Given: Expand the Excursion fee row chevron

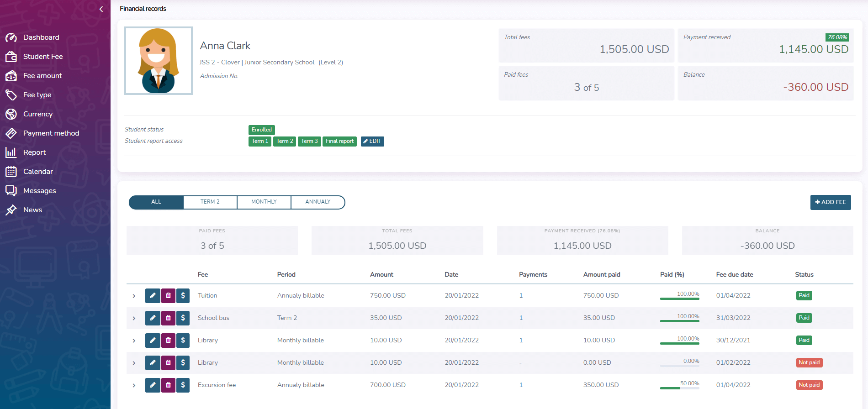Looking at the screenshot, I should pyautogui.click(x=134, y=386).
